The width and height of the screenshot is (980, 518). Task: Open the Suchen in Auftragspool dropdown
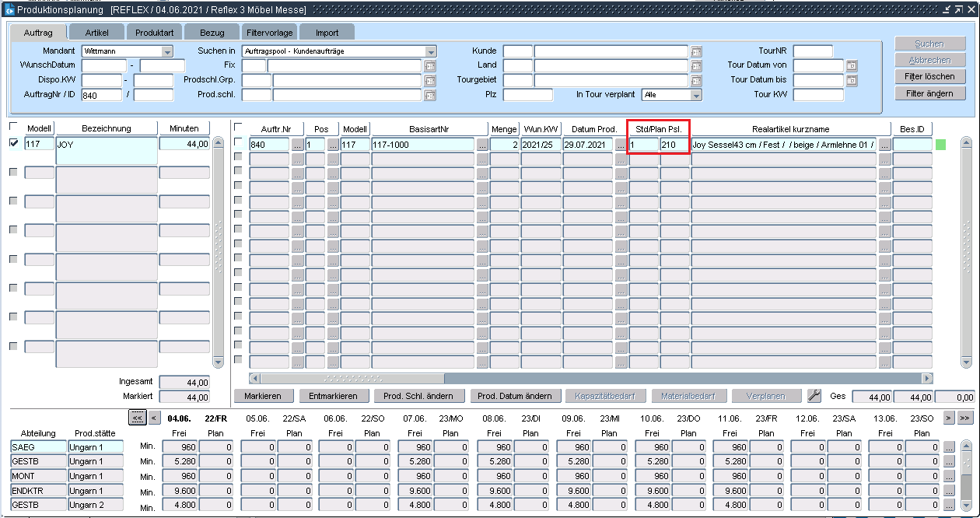431,52
